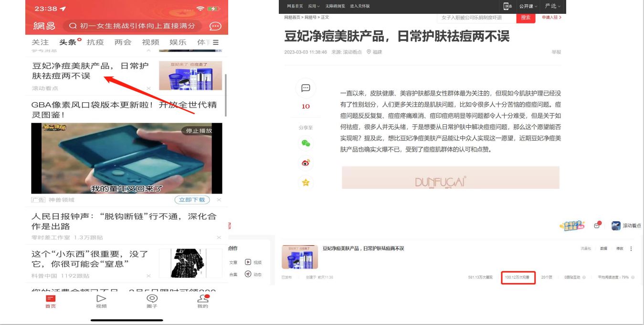Share article via the Weibo icon
Image resolution: width=644 pixels, height=325 pixels.
coord(306,162)
